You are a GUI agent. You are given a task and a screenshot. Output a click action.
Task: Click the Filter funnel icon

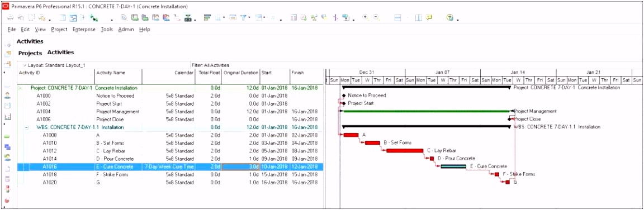pyautogui.click(x=243, y=18)
